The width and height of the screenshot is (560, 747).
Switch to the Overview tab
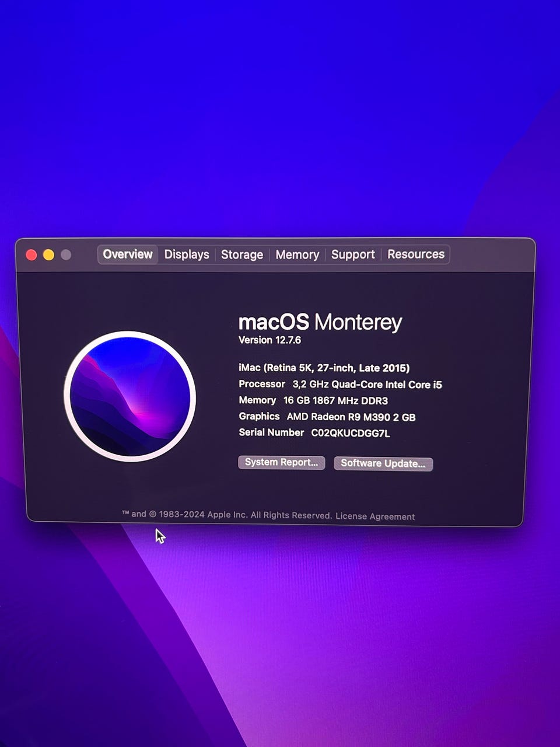pyautogui.click(x=128, y=254)
